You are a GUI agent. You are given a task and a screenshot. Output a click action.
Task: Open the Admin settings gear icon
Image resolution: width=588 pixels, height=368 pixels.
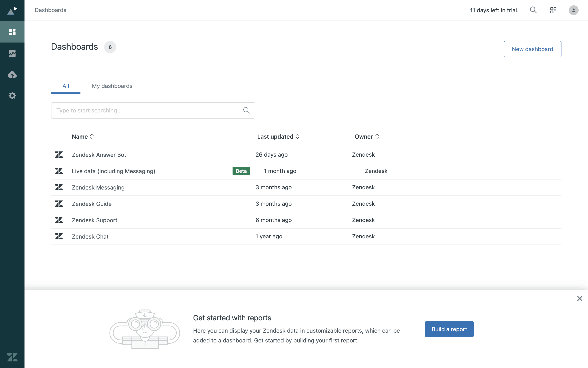(x=12, y=96)
